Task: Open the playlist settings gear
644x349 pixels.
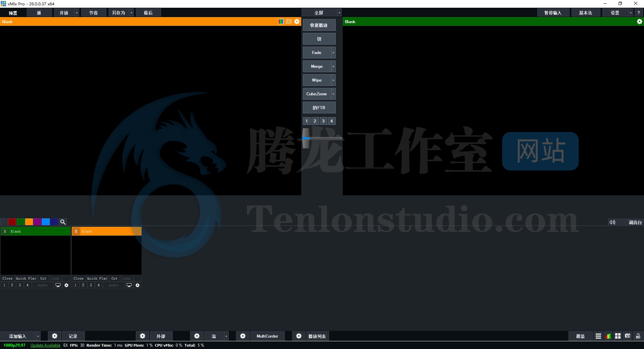Action: point(299,336)
